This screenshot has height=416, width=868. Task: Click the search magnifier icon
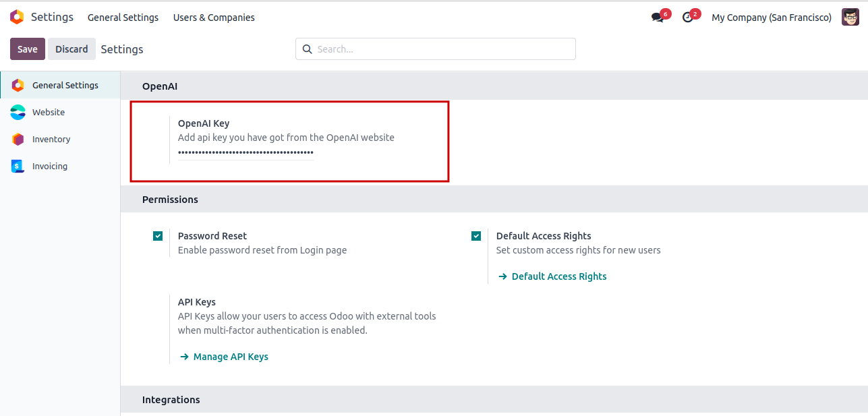coord(308,49)
